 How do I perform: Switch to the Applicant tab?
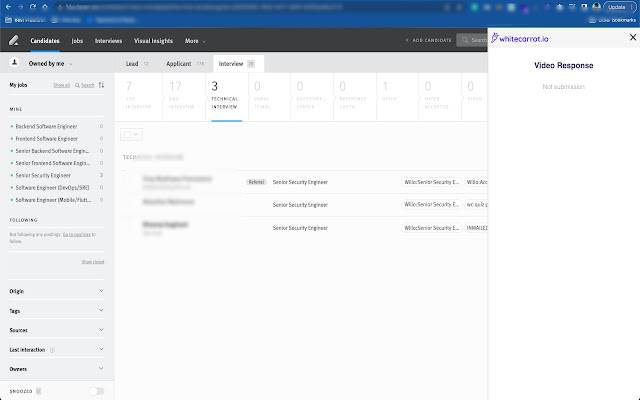pos(180,63)
